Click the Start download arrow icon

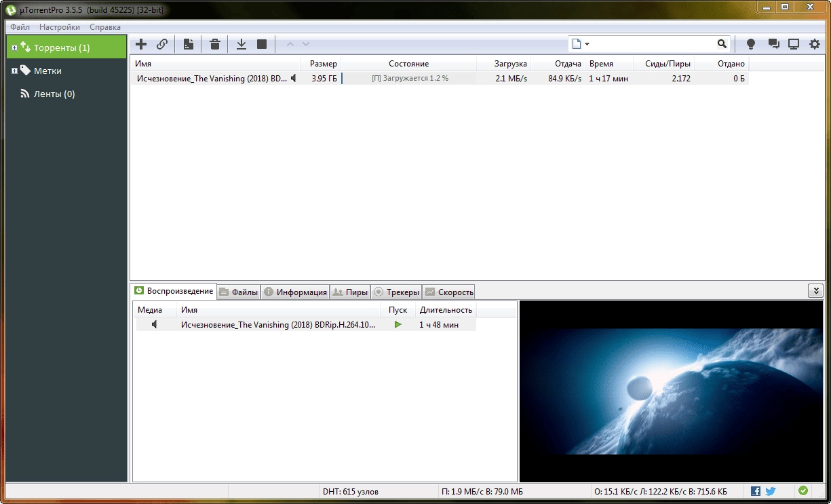coord(241,44)
